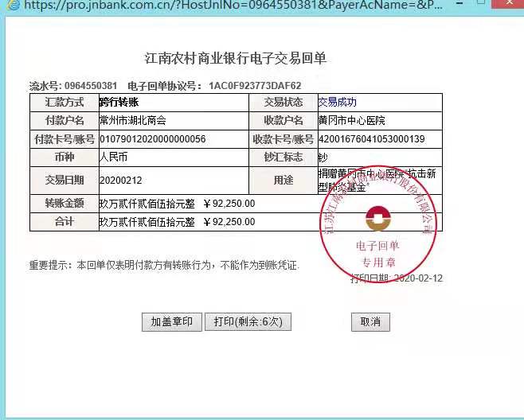Click the 跨行转账 cell
Screen dimensions: 524x420
[174, 103]
